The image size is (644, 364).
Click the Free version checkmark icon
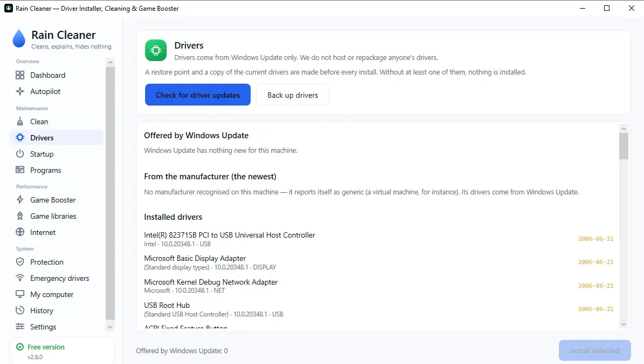point(20,347)
